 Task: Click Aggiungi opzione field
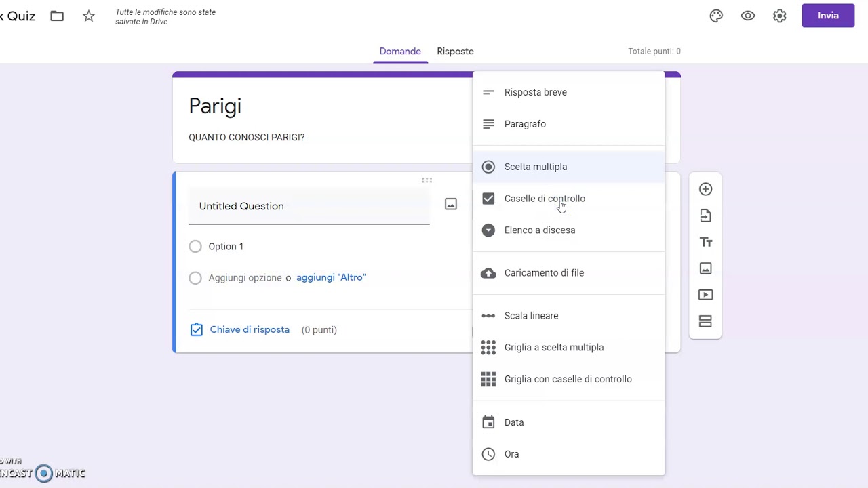[x=245, y=278]
